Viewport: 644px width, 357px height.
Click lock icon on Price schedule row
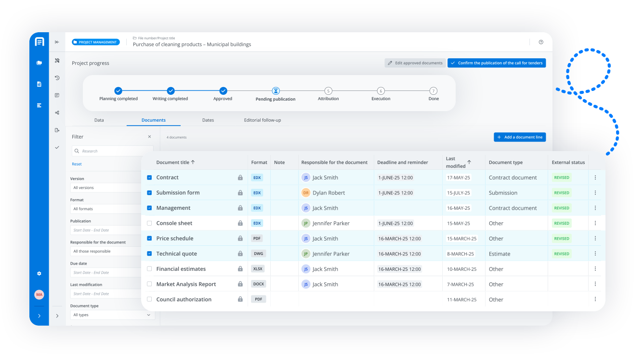click(x=240, y=239)
